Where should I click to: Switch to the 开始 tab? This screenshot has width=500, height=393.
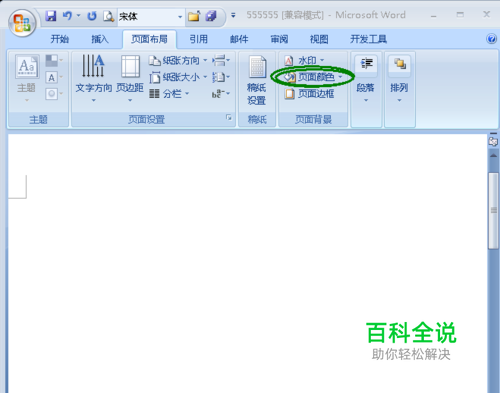(60, 39)
